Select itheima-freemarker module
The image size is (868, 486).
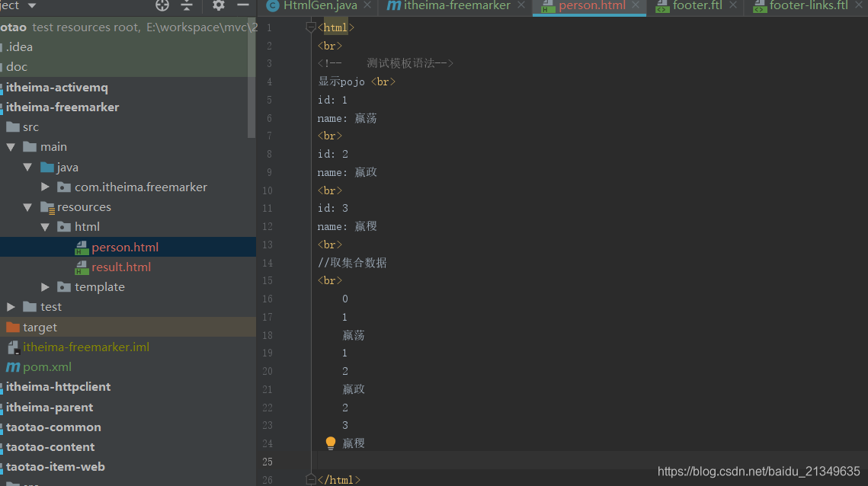click(62, 107)
